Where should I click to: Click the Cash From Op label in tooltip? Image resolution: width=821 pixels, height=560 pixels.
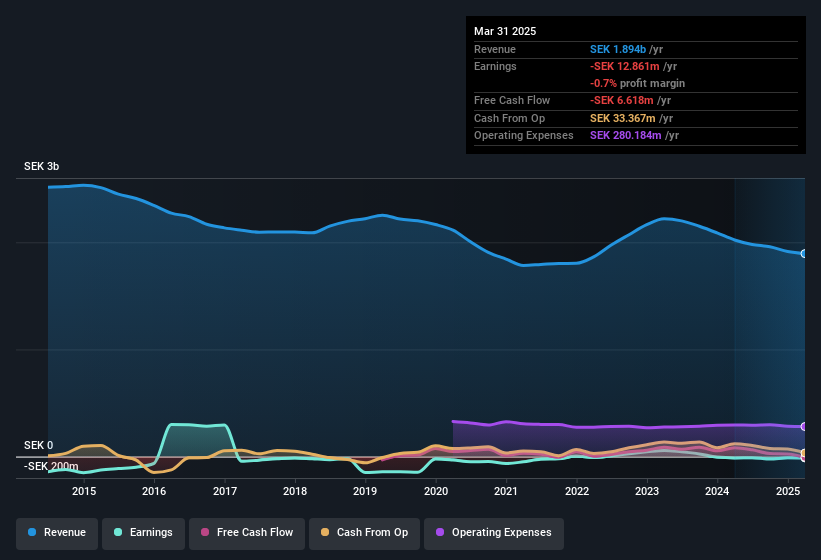pyautogui.click(x=509, y=118)
